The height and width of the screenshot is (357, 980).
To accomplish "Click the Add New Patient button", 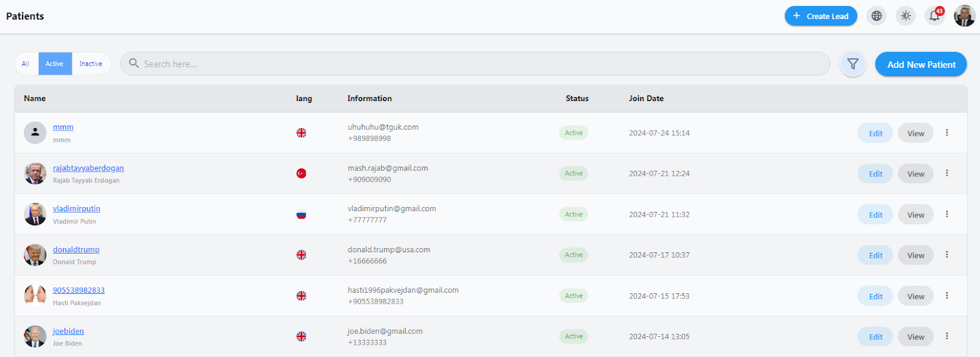I will [x=921, y=64].
